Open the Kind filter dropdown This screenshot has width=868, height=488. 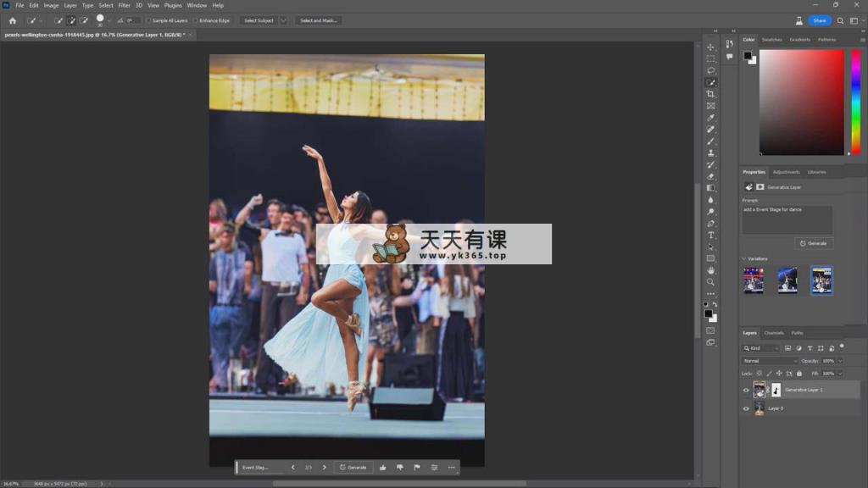tap(761, 348)
